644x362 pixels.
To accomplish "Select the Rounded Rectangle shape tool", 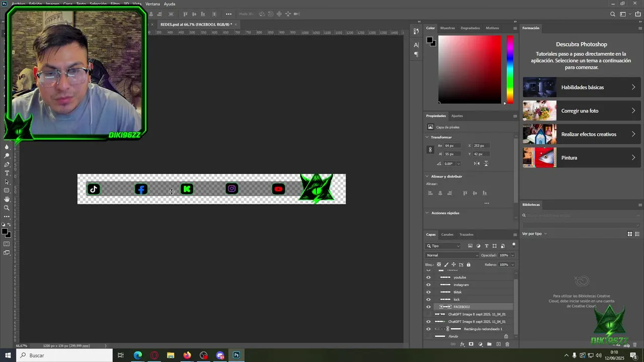I will (7, 191).
